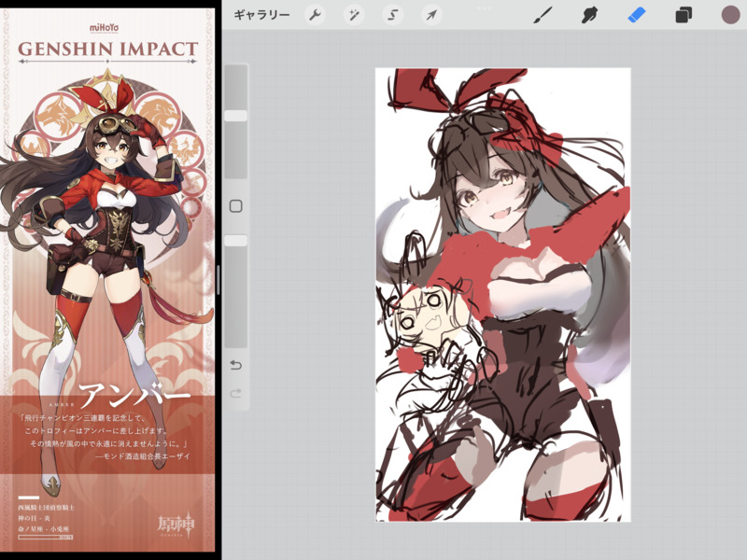Viewport: 747px width, 560px height.
Task: Tap the brush opacity slider handle
Action: tap(236, 241)
